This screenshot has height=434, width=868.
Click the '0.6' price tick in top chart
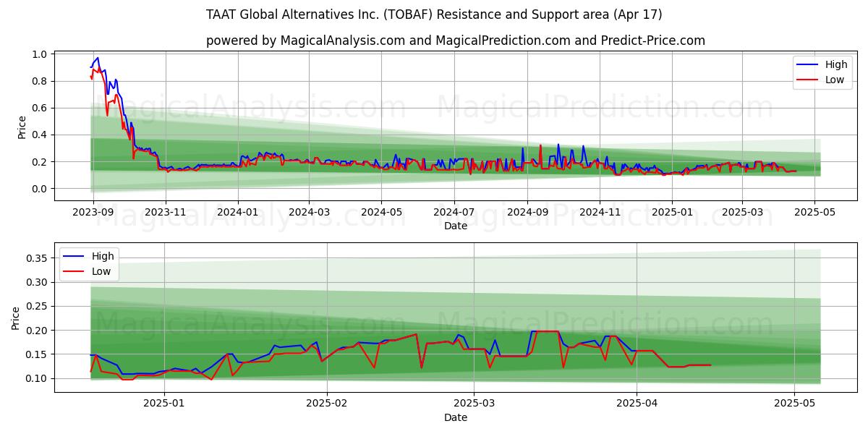point(40,108)
